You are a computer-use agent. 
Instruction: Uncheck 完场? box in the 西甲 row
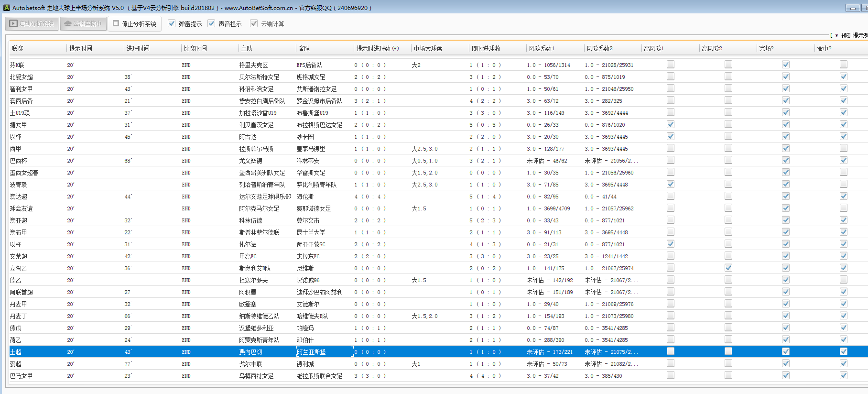(785, 148)
